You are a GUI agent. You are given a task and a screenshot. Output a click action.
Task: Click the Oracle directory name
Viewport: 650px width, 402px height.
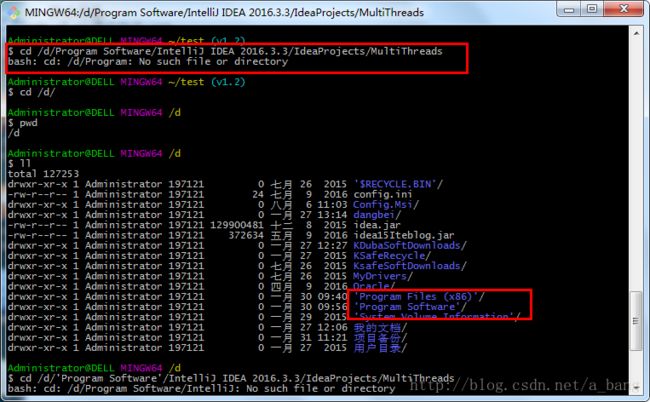pos(374,286)
